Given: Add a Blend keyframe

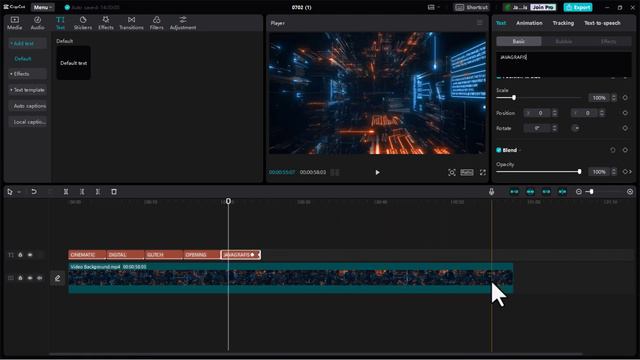Looking at the screenshot, I should (x=625, y=150).
